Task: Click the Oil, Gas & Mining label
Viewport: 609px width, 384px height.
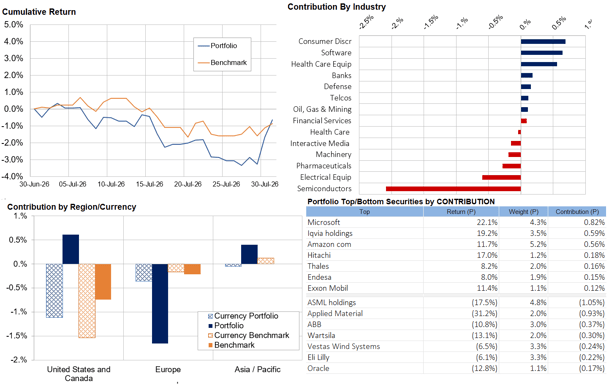Action: pyautogui.click(x=322, y=109)
